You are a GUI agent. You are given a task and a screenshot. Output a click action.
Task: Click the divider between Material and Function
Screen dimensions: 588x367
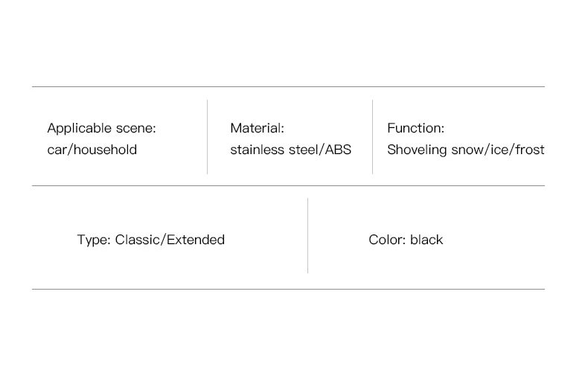(372, 137)
